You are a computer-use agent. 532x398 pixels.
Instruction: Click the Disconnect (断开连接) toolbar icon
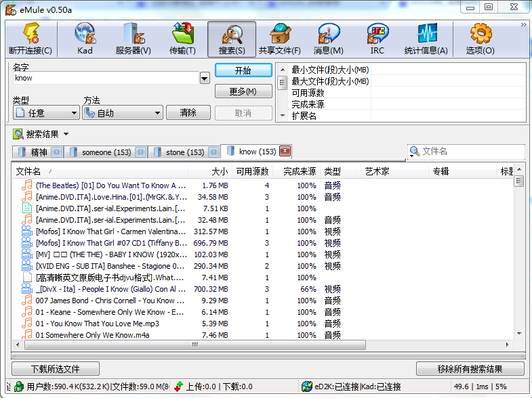pyautogui.click(x=30, y=39)
